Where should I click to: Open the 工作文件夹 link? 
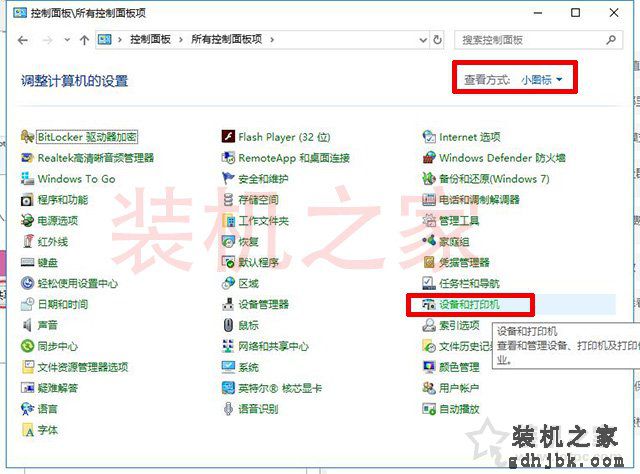pos(263,220)
